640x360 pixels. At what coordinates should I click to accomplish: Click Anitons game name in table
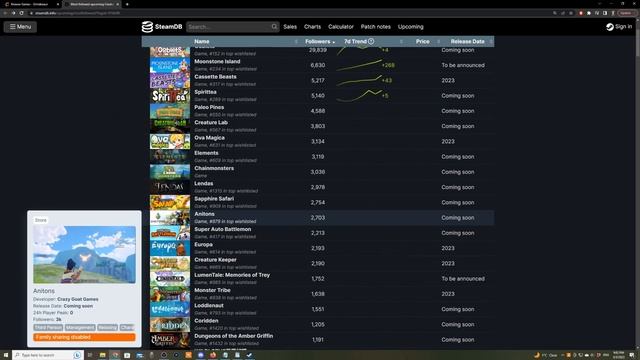(204, 214)
